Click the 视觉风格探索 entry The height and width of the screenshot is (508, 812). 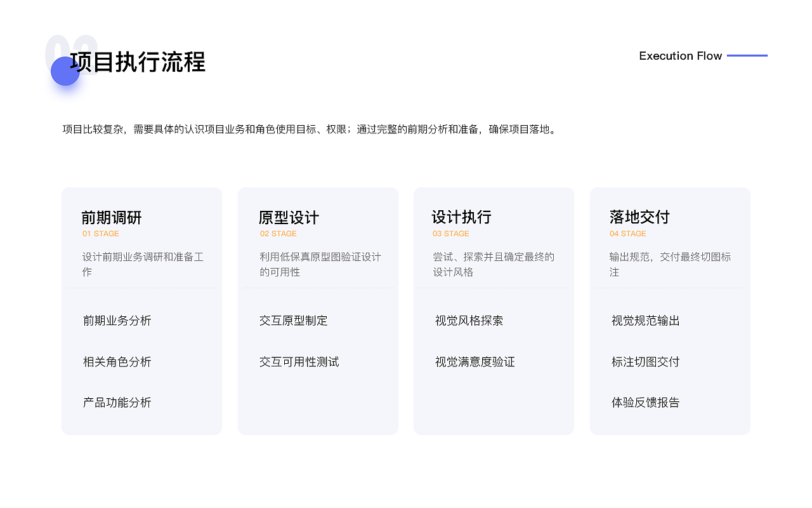tap(469, 321)
